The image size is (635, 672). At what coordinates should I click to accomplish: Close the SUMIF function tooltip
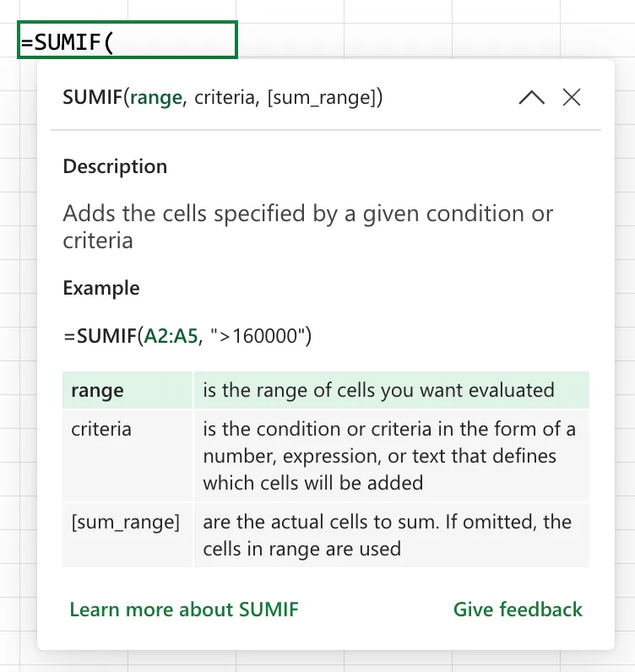pos(572,97)
